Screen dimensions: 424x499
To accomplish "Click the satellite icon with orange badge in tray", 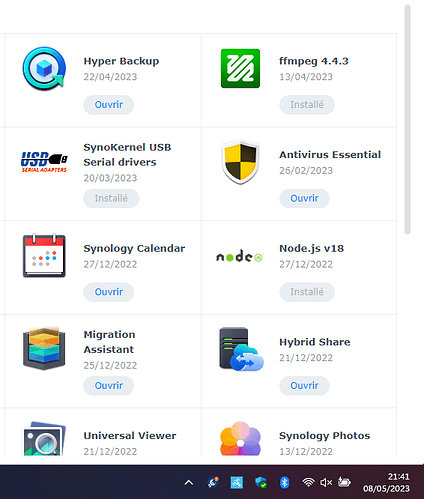I will click(x=213, y=482).
